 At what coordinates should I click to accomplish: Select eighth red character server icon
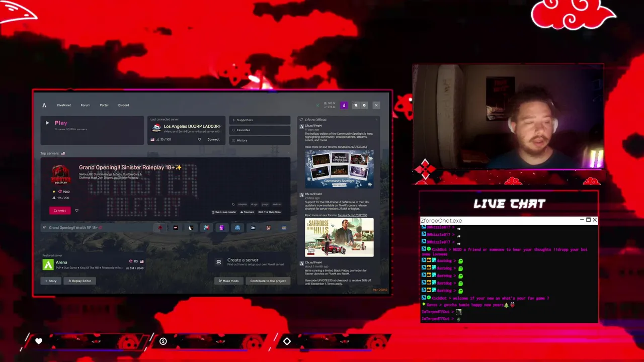[x=268, y=228]
